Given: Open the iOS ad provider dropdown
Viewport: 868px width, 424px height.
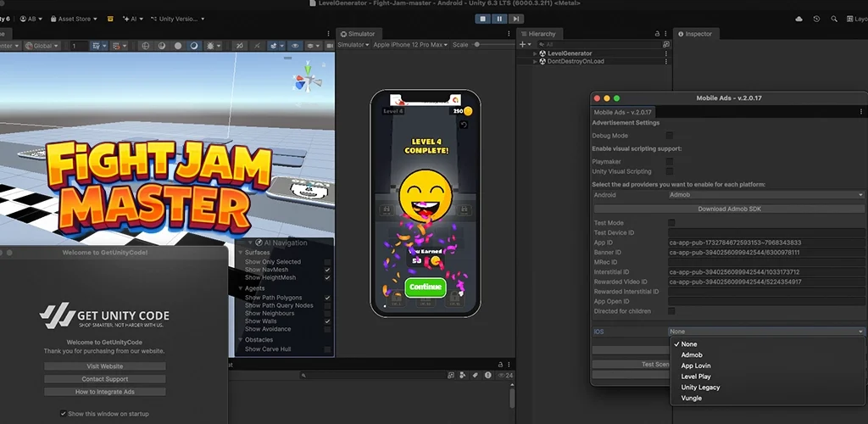Looking at the screenshot, I should (x=766, y=332).
